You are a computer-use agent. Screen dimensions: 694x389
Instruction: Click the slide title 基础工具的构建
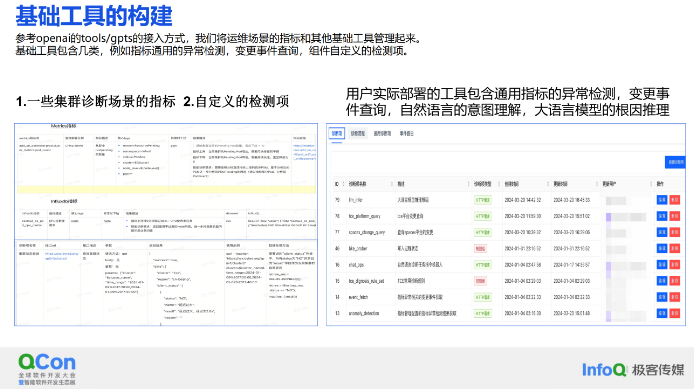(94, 16)
